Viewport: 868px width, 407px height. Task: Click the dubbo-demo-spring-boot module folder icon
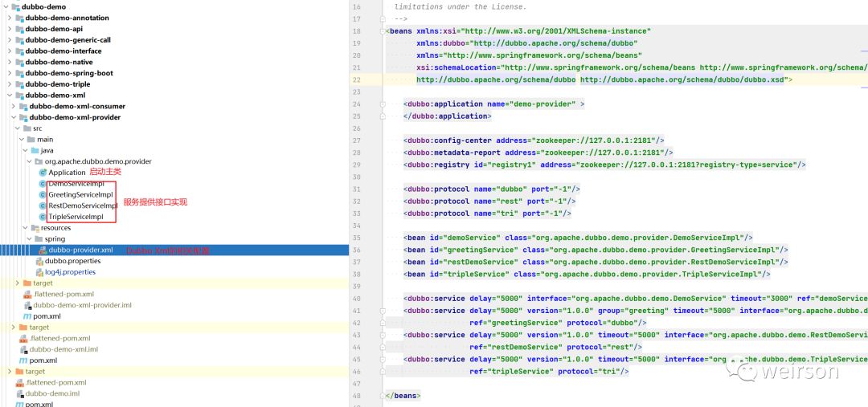click(18, 73)
